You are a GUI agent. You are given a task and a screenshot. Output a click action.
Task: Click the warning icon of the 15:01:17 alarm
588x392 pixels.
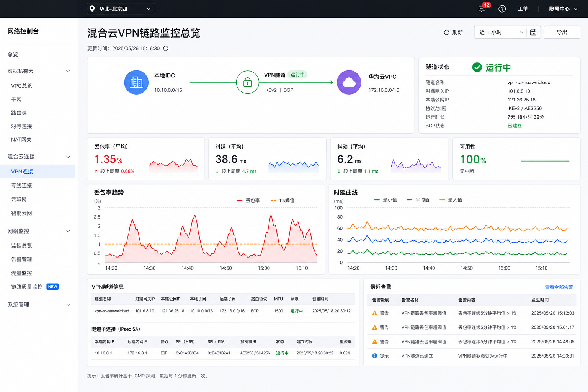coord(375,327)
